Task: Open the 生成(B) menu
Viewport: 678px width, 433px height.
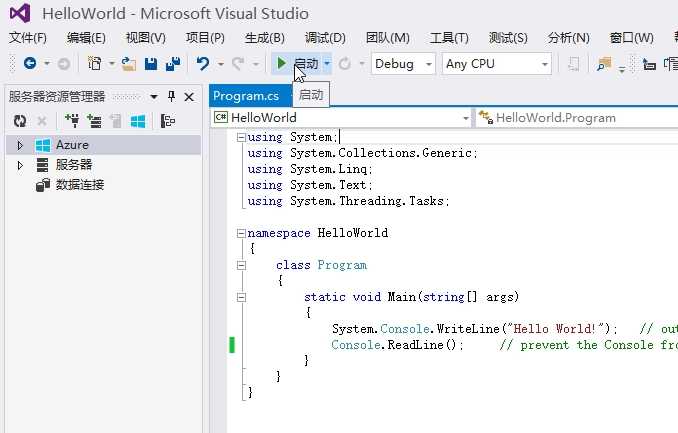Action: tap(265, 38)
